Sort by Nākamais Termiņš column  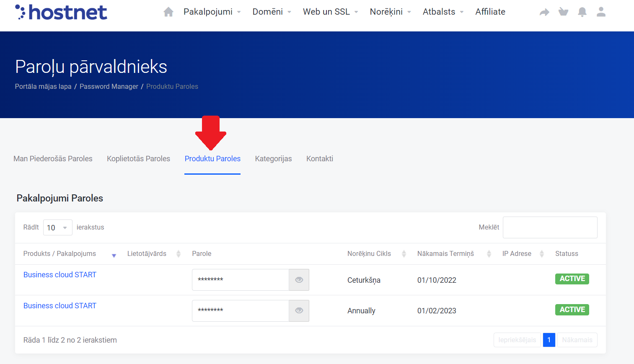click(489, 254)
